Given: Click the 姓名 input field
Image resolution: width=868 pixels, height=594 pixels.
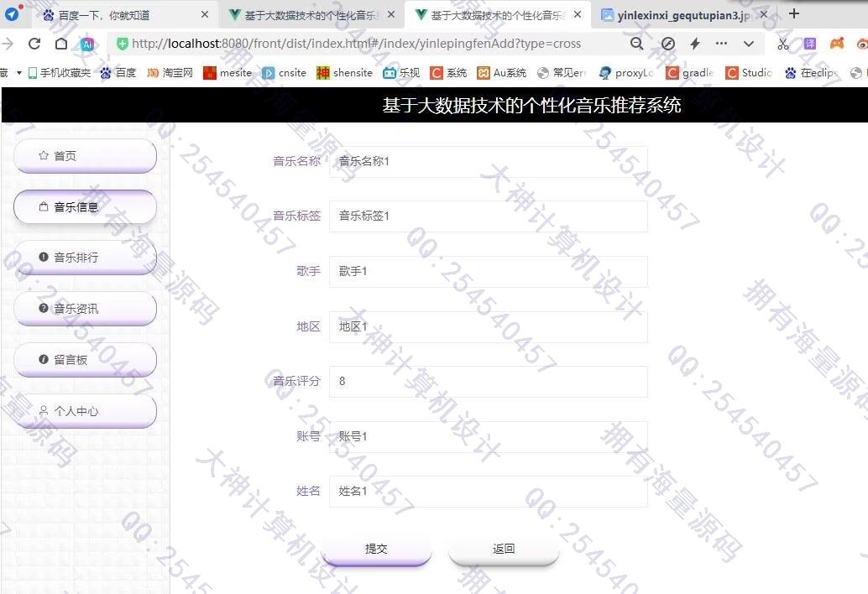Looking at the screenshot, I should [x=489, y=492].
